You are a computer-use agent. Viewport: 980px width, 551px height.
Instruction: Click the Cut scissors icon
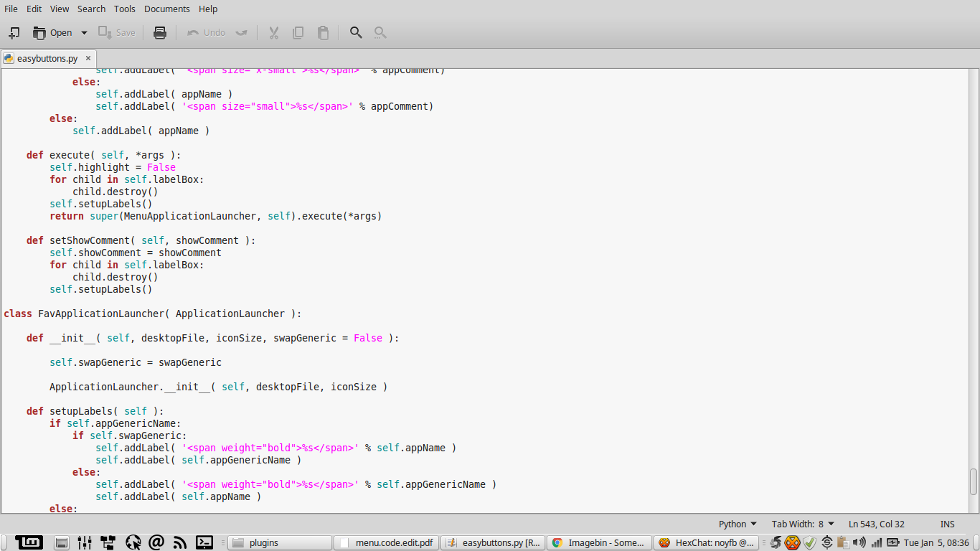(x=273, y=32)
